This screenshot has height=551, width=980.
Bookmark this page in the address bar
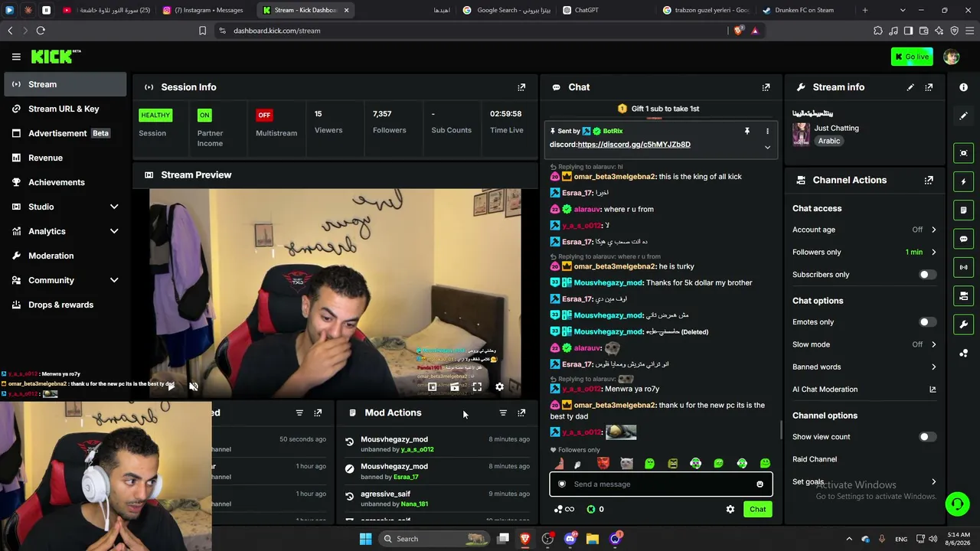tap(202, 31)
